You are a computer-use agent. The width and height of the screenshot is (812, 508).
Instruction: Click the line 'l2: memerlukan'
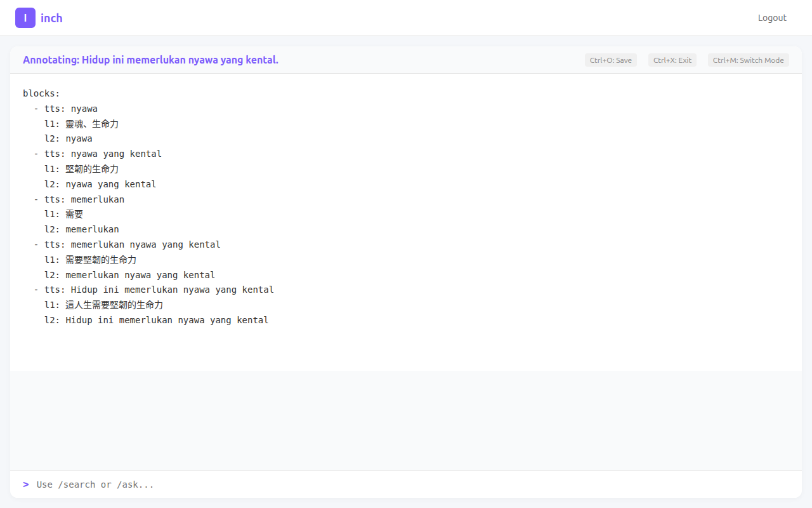click(x=82, y=229)
